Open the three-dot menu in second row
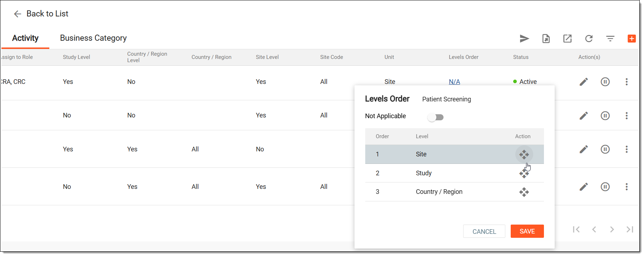The height and width of the screenshot is (256, 644). (626, 116)
